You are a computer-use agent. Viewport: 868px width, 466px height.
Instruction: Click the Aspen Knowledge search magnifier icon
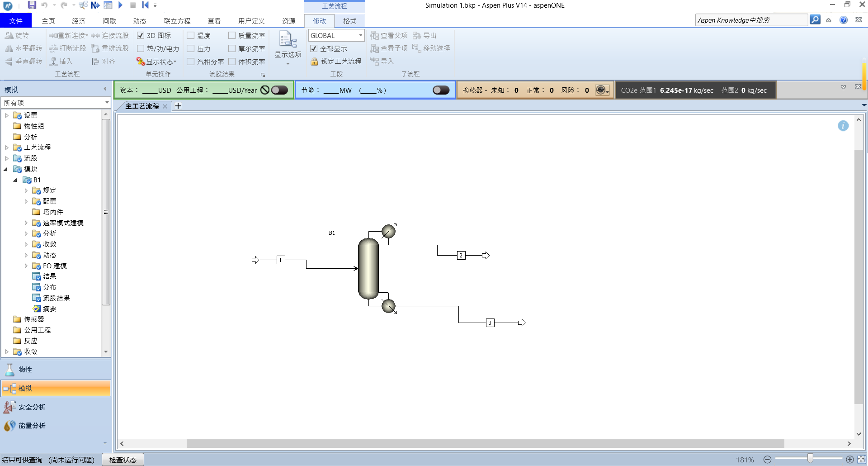815,20
